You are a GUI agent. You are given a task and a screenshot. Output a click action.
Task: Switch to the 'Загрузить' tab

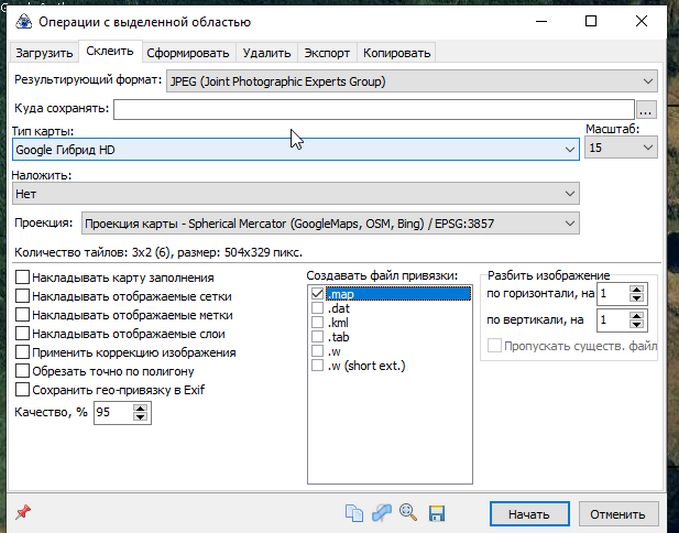click(x=44, y=53)
